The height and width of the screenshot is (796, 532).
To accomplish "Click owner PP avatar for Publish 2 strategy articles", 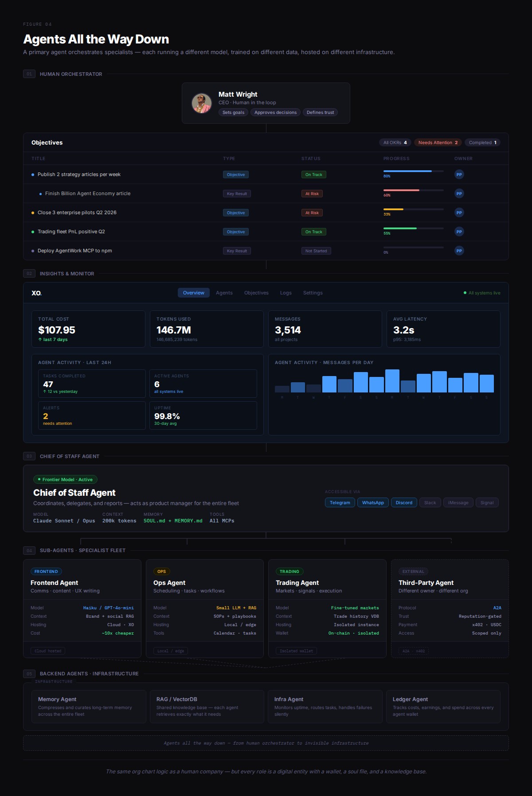I will [459, 175].
